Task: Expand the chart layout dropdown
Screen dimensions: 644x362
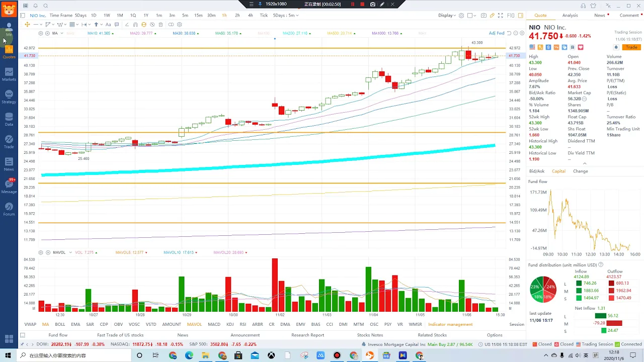Action: [475, 16]
